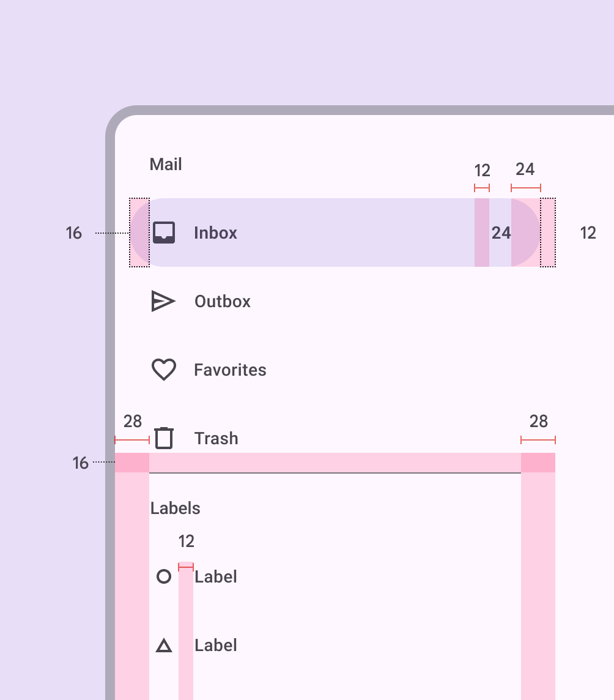Open the Trash navigation item text

[216, 438]
